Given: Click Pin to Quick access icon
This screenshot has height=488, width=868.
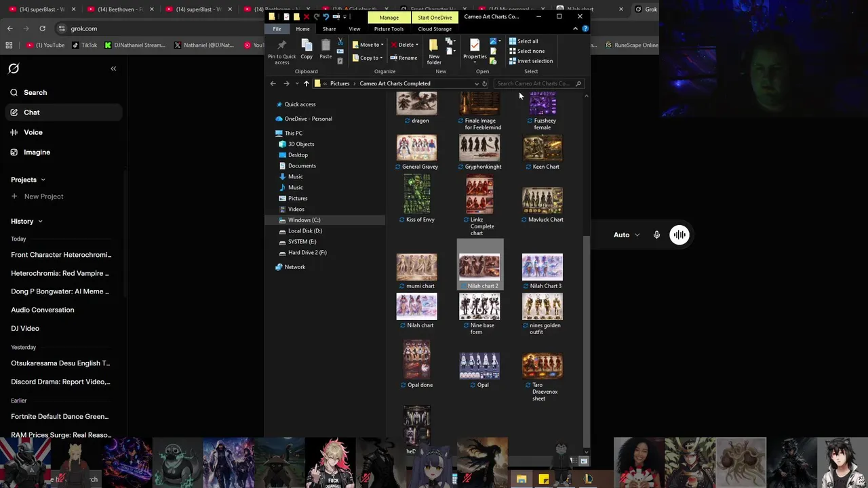Looking at the screenshot, I should tap(282, 45).
